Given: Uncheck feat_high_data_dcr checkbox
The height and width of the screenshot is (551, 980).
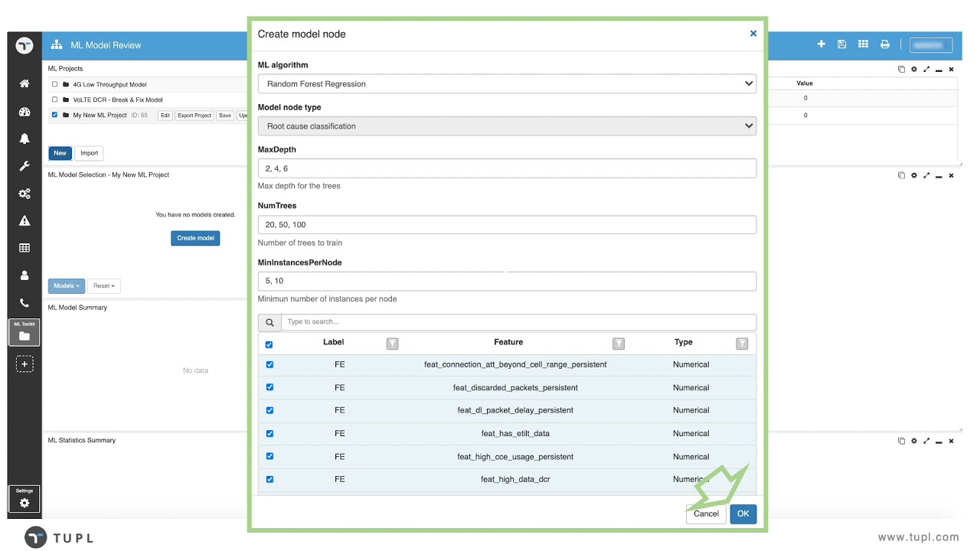Looking at the screenshot, I should 269,479.
